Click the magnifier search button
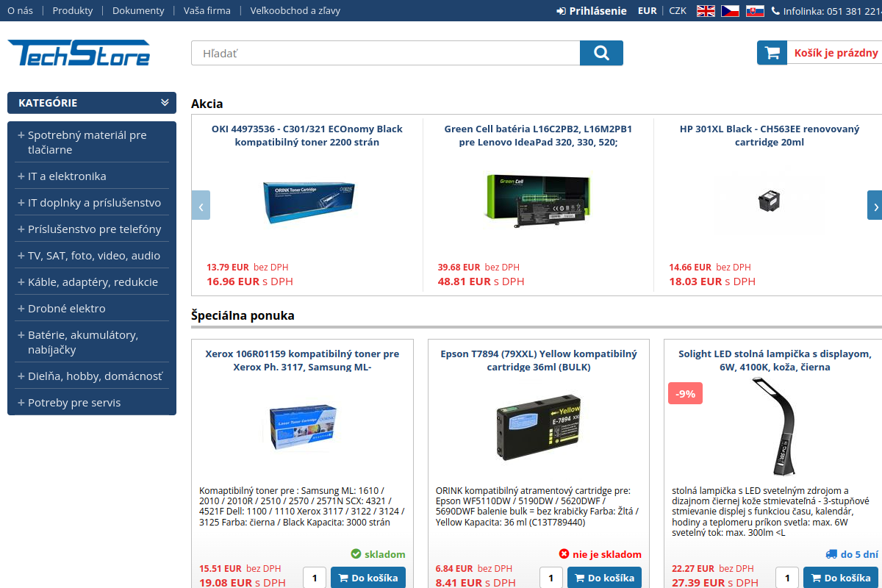Viewport: 882px width, 588px height. point(601,53)
